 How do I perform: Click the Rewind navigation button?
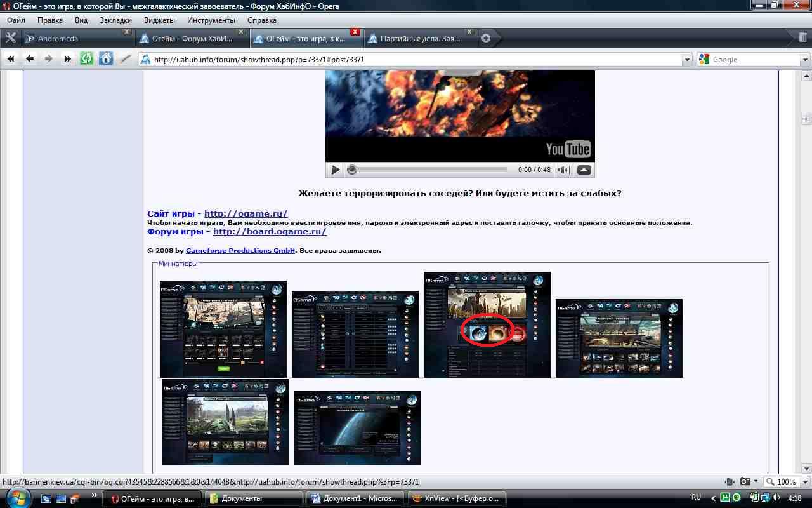[x=11, y=59]
